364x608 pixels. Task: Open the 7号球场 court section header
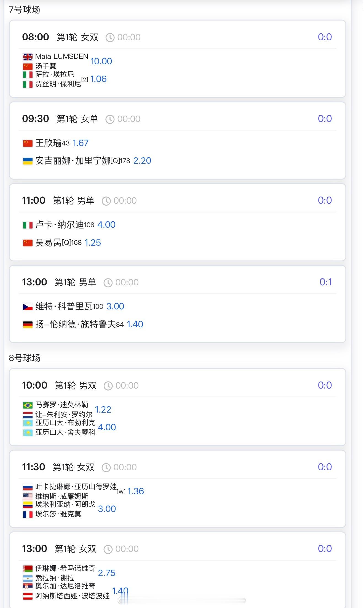point(25,10)
